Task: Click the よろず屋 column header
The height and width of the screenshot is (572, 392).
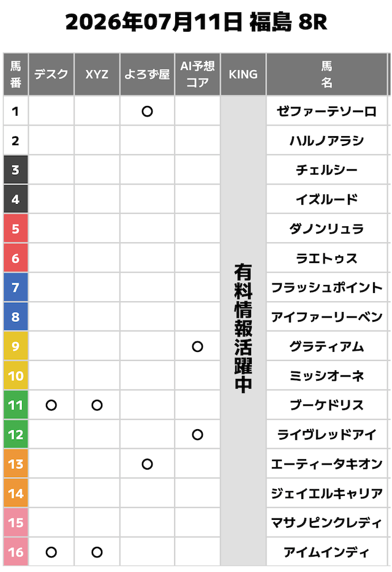Action: (147, 74)
